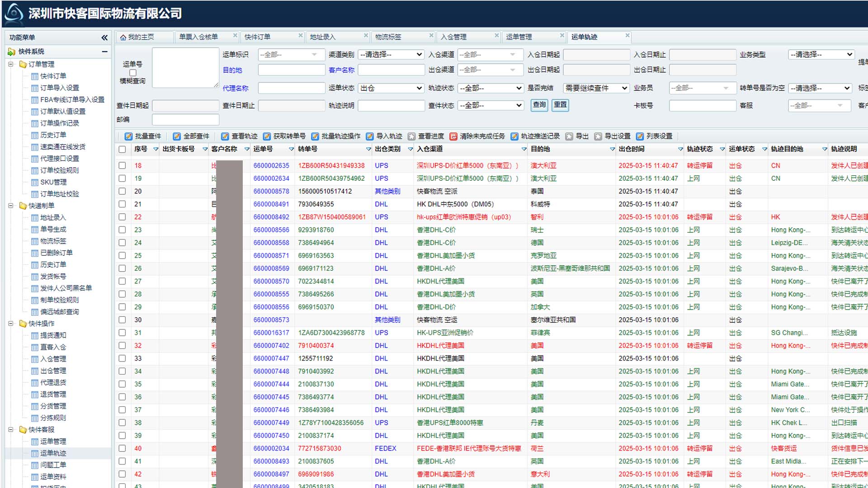Close the 运单轨迹 tab
This screenshot has width=868, height=488.
click(627, 36)
